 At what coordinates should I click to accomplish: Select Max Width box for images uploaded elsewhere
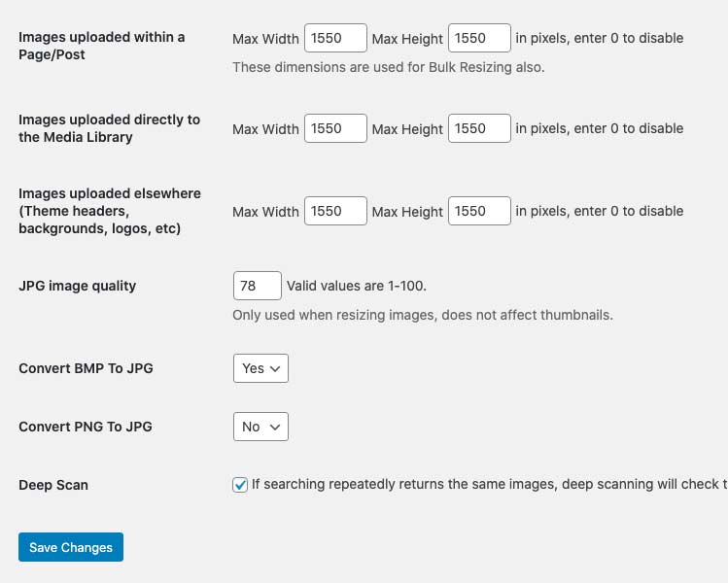[335, 211]
